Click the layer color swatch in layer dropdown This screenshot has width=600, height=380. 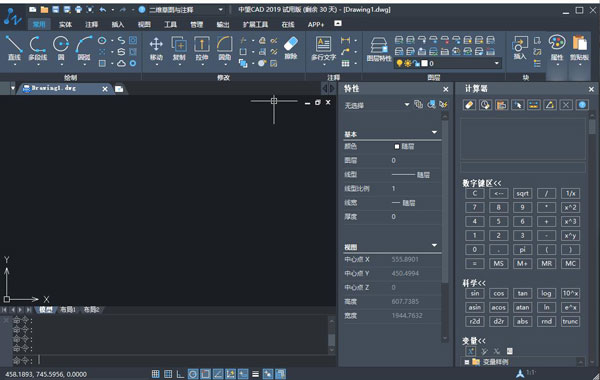pyautogui.click(x=424, y=64)
